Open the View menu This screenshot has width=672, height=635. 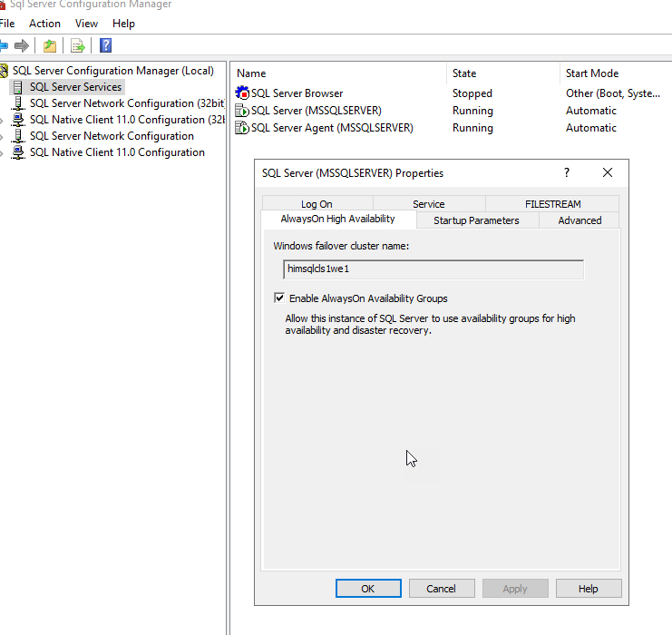pos(86,24)
